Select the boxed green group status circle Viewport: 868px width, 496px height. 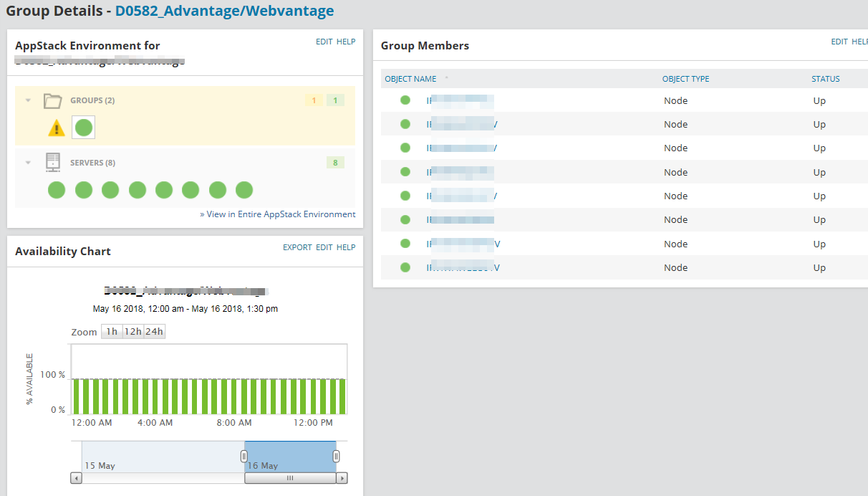pyautogui.click(x=84, y=128)
